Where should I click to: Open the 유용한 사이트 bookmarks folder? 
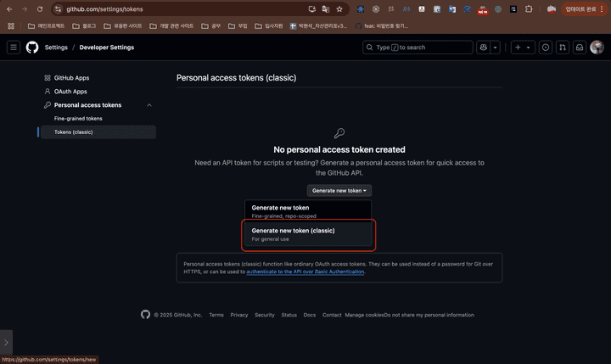pos(123,25)
